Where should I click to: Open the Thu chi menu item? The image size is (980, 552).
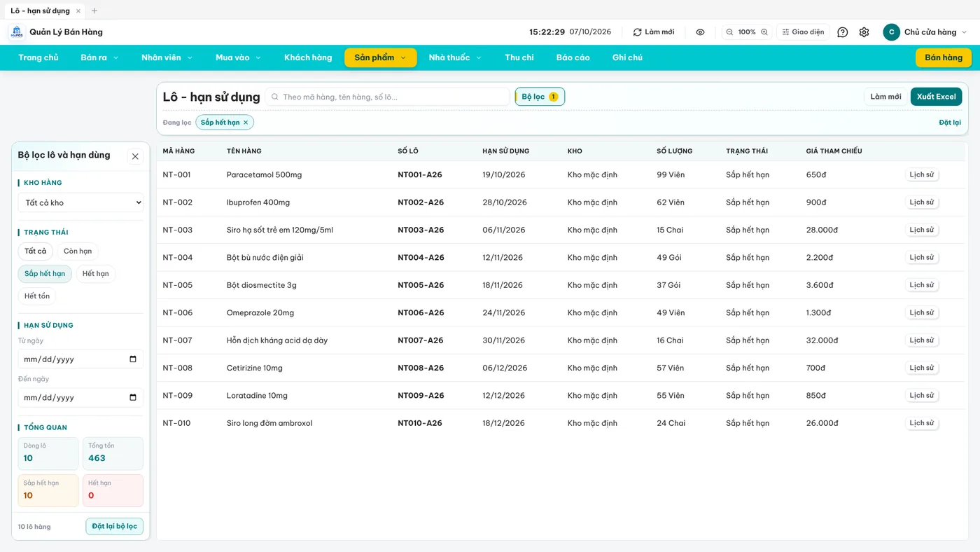[519, 57]
